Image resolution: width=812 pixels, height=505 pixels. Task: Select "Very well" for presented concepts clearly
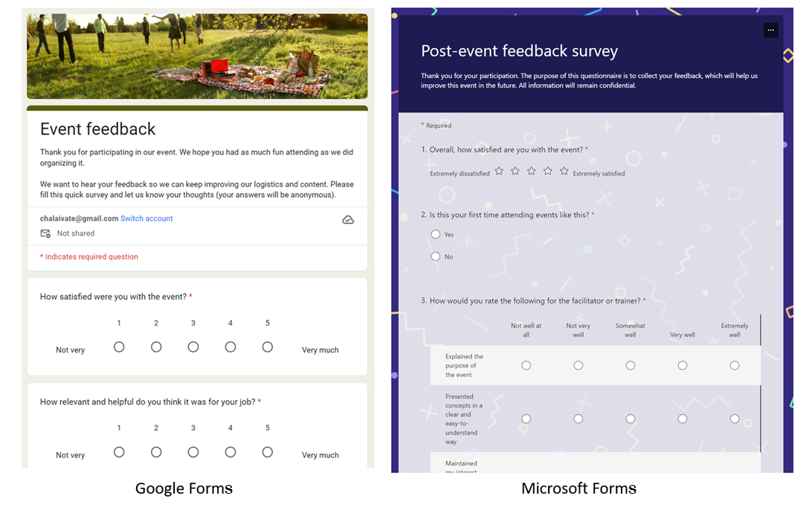pyautogui.click(x=683, y=419)
